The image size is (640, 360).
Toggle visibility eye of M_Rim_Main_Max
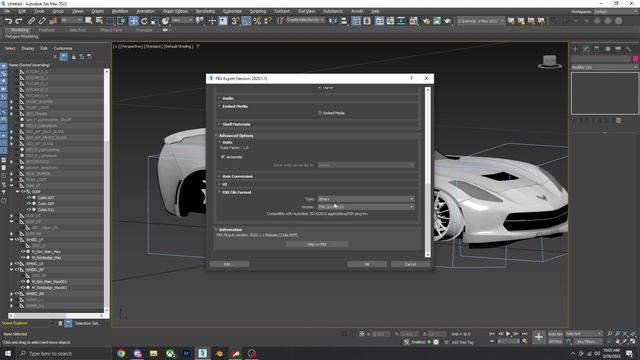coord(23,252)
